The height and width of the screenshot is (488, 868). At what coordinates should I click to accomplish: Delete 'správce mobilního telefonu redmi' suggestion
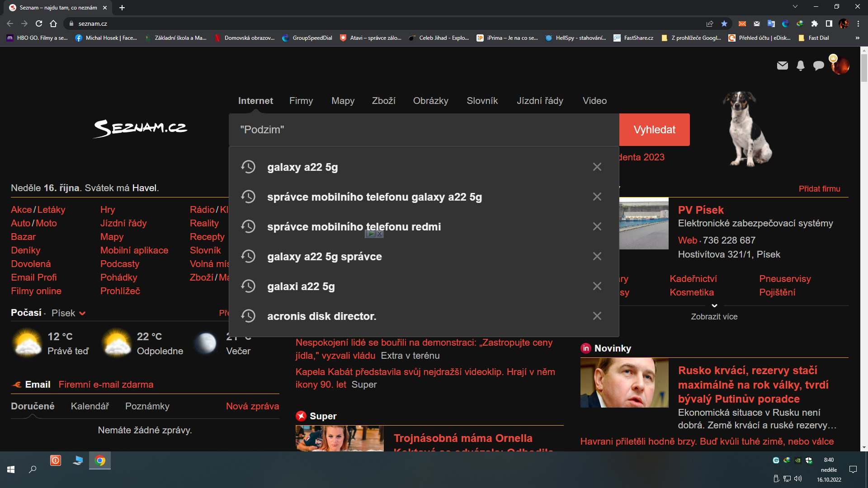(597, 226)
